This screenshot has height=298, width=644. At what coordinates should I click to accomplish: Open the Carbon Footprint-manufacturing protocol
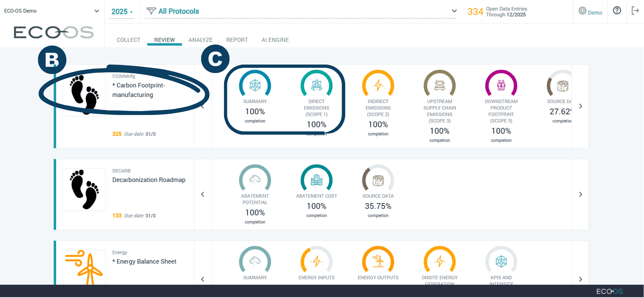point(139,90)
